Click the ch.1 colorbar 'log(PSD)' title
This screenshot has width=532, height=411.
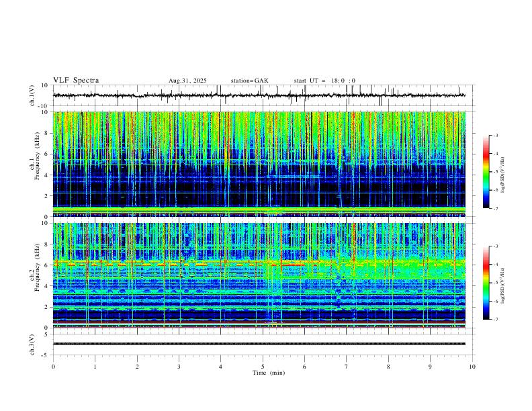pyautogui.click(x=503, y=175)
